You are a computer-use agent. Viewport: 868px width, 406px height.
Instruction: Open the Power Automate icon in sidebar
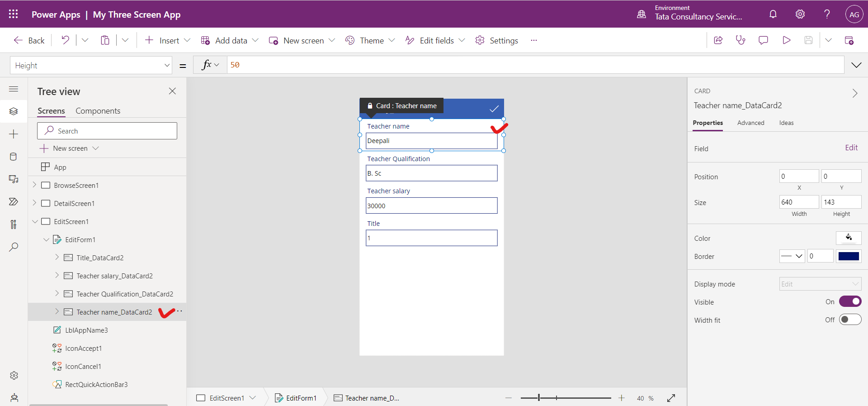point(14,201)
